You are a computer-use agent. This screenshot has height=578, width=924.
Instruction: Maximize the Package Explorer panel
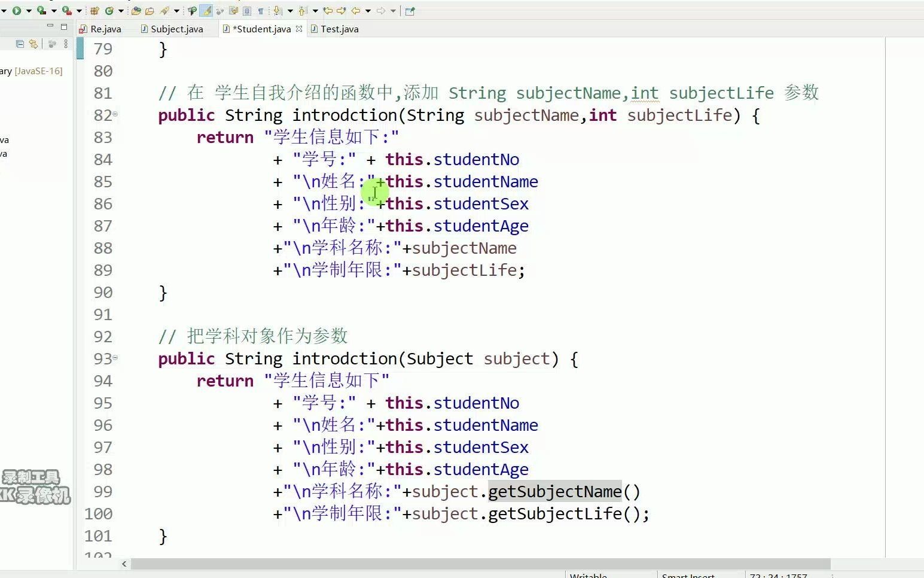64,26
